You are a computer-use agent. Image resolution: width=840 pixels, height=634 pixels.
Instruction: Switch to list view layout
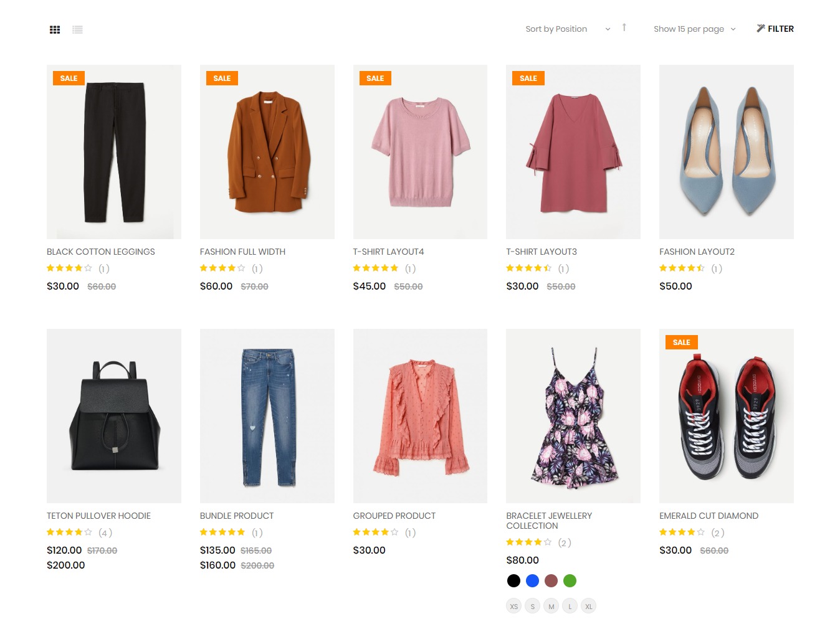coord(77,29)
